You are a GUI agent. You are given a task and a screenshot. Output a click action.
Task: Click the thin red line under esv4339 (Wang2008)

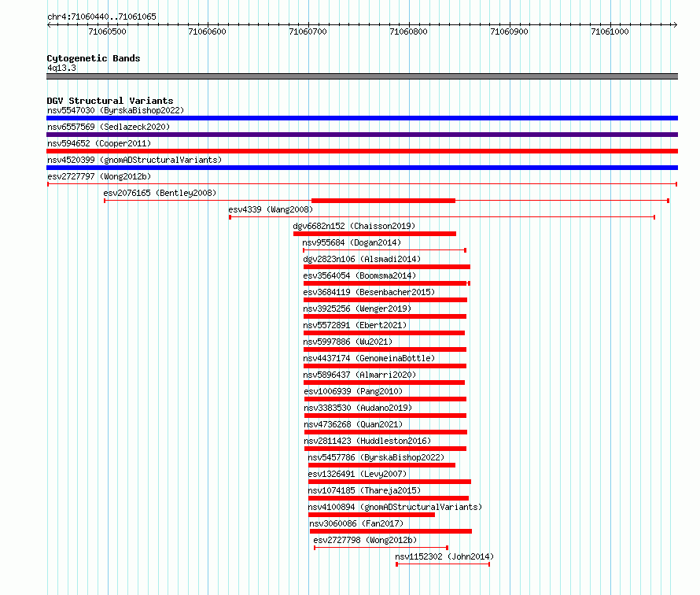point(442,217)
